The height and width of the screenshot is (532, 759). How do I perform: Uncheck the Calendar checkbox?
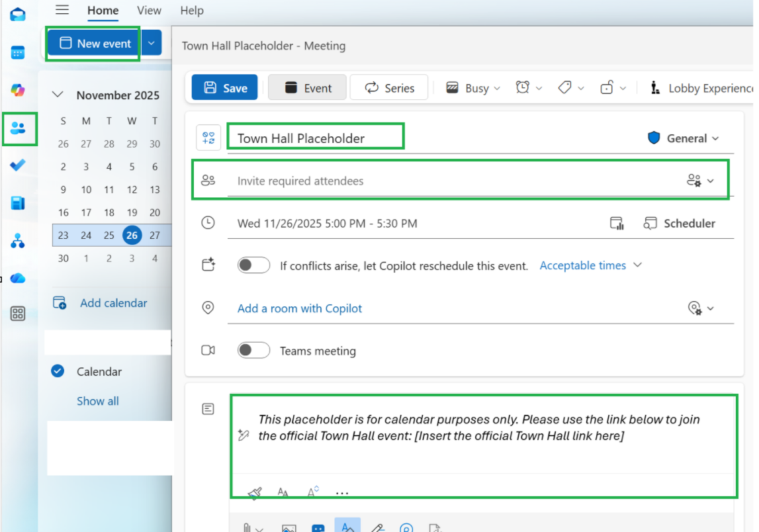tap(58, 371)
